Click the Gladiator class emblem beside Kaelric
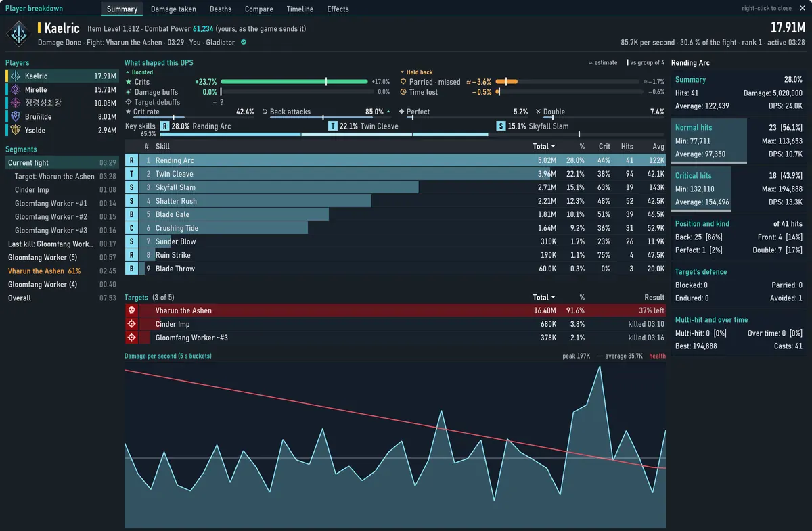 click(x=18, y=33)
